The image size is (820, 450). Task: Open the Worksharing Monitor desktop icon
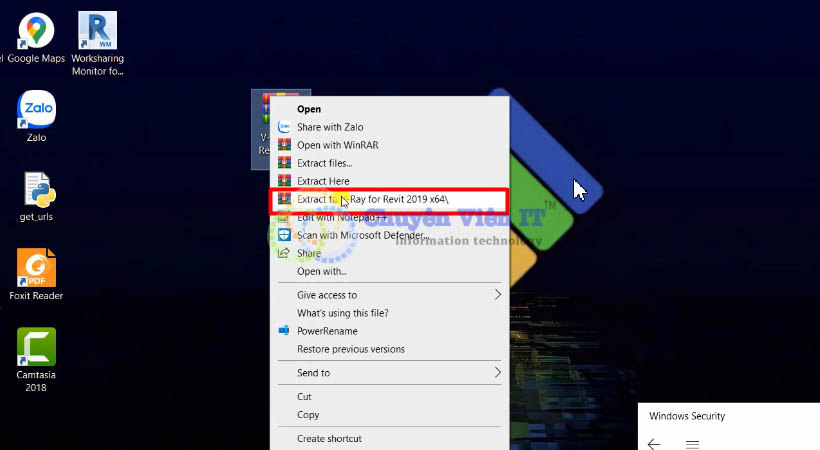[97, 33]
